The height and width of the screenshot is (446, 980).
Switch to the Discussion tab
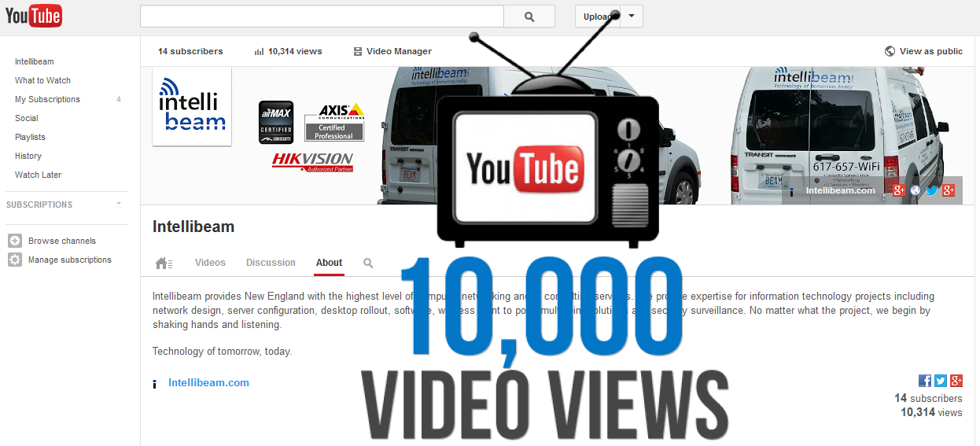271,263
